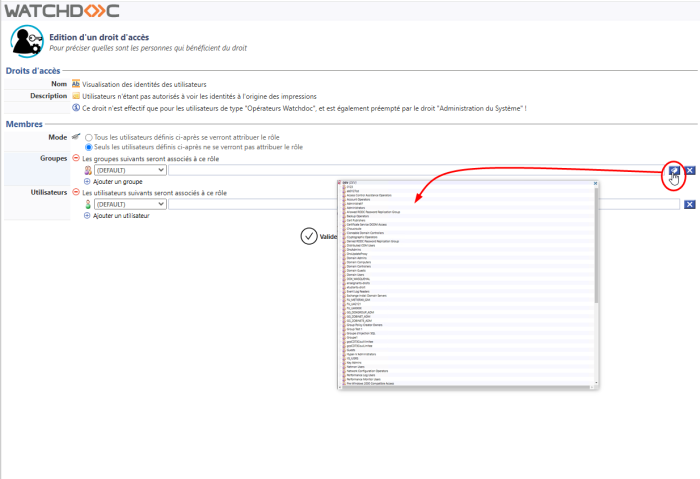Select 'Seuls les utilisateurs' mode radio button
Image resolution: width=700 pixels, height=479 pixels.
coord(89,147)
